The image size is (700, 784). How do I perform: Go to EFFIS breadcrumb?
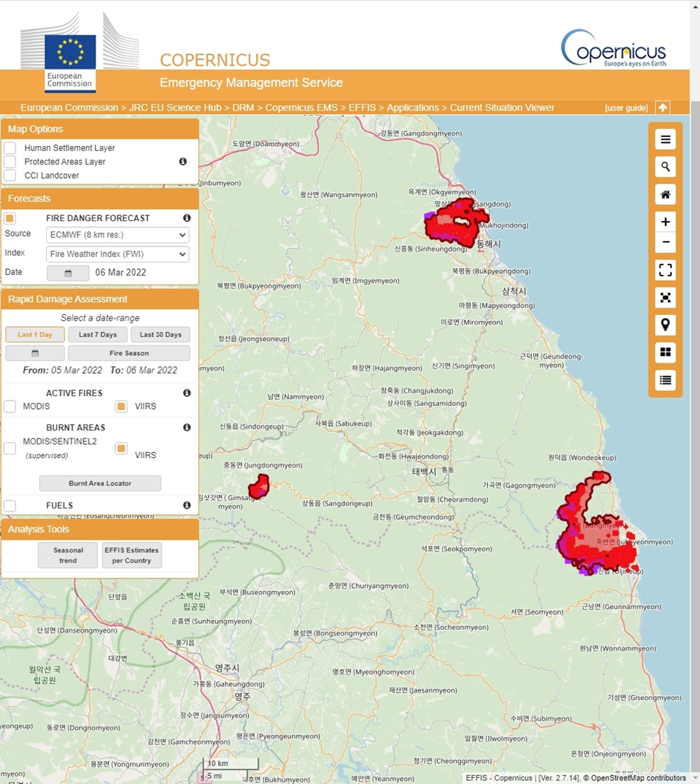point(362,107)
